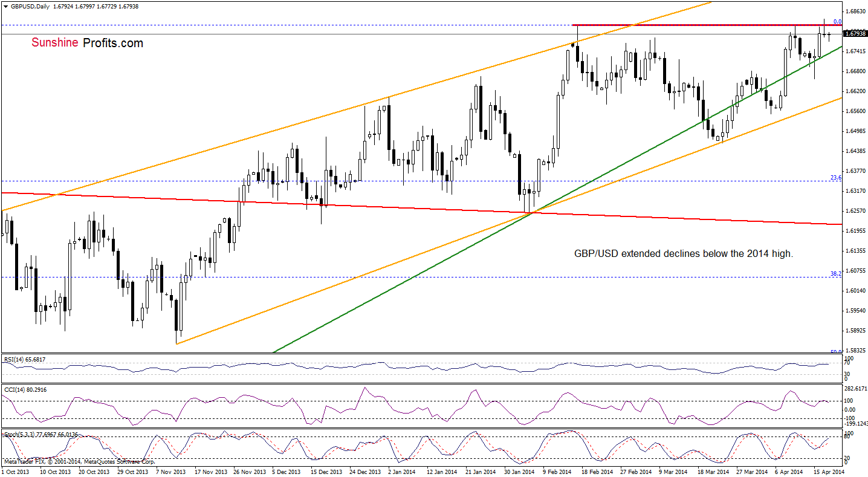Click the 1.63770 price axis label
The image size is (868, 477).
[x=856, y=171]
